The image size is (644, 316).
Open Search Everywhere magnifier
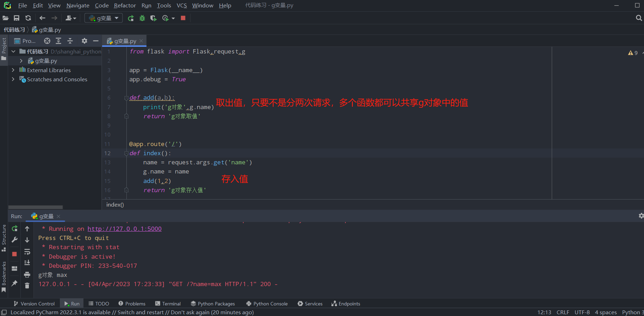click(x=639, y=18)
